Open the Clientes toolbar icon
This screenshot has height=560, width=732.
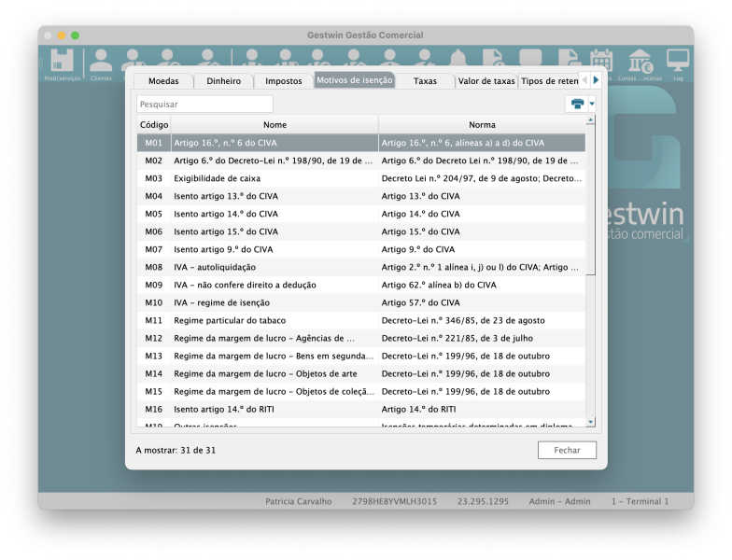tap(101, 63)
